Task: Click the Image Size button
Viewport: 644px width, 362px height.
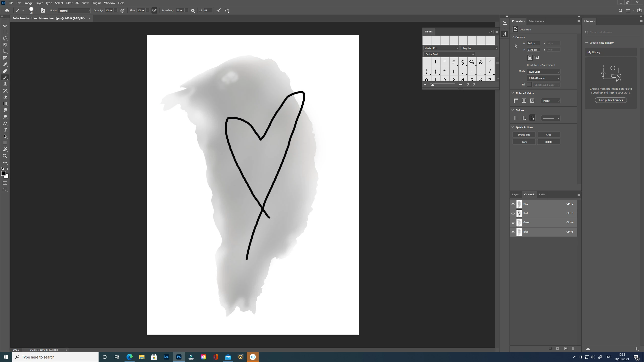Action: 524,134
